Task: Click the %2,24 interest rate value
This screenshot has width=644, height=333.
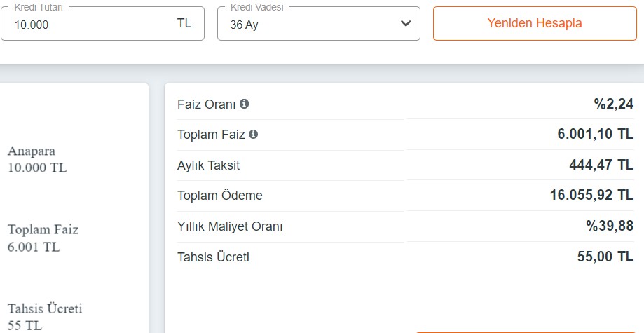Action: point(614,104)
